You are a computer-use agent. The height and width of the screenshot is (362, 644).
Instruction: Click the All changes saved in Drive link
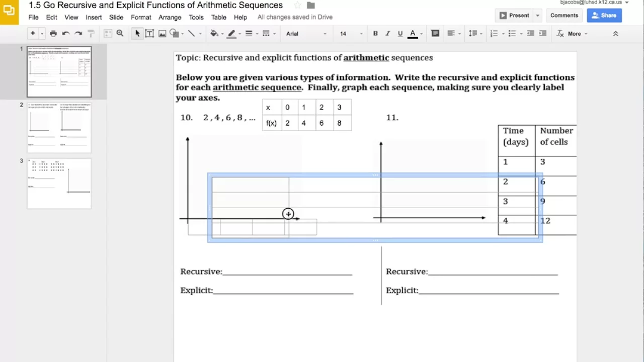(x=295, y=17)
